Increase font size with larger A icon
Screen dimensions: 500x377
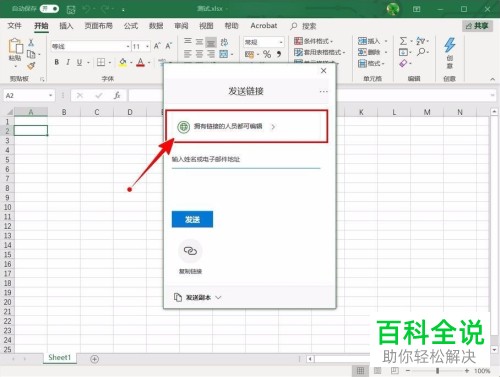[x=157, y=46]
